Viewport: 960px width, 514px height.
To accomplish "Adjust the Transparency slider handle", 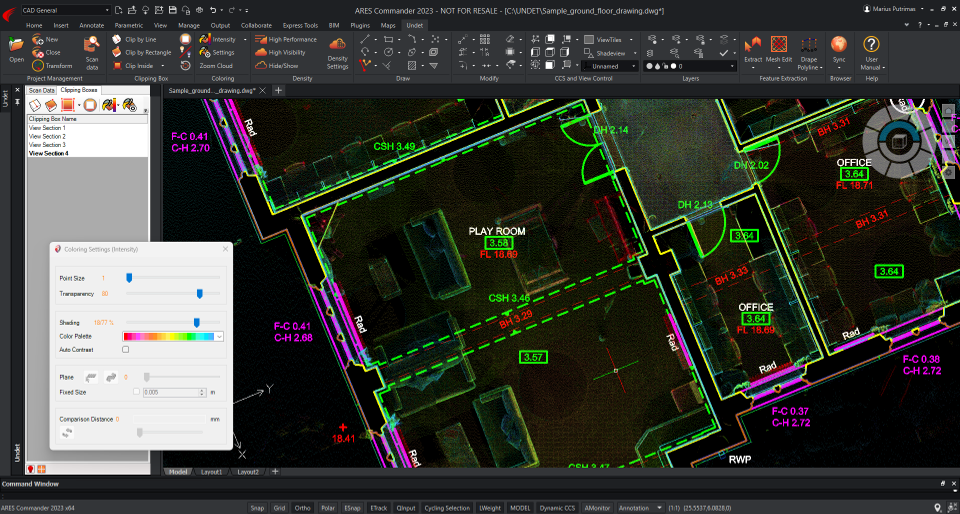I will point(200,294).
